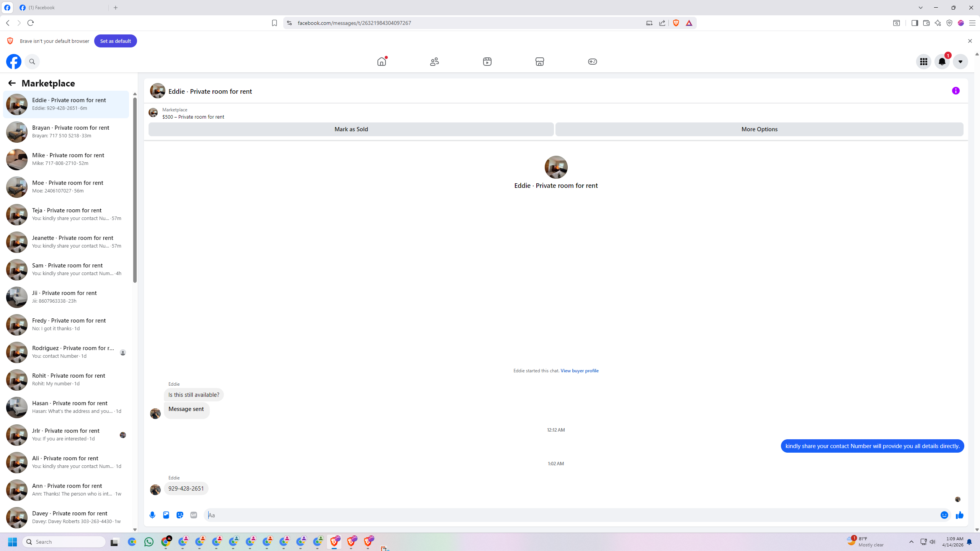Image resolution: width=980 pixels, height=551 pixels.
Task: Open the View buyer profile link
Action: [x=579, y=370]
